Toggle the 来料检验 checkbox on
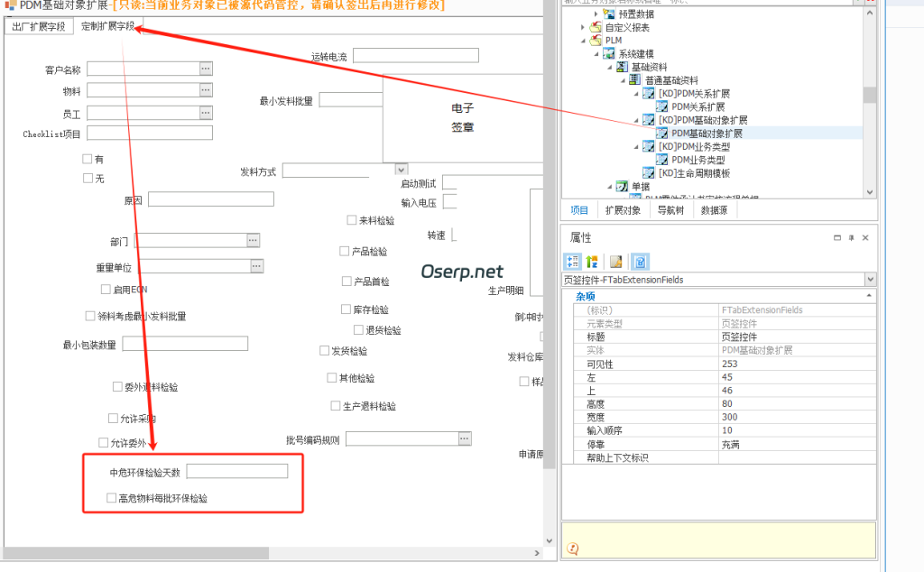924x572 pixels. point(352,219)
